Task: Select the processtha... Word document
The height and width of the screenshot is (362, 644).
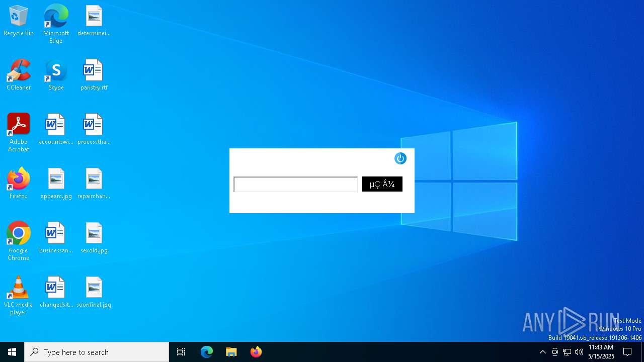Action: (x=94, y=130)
